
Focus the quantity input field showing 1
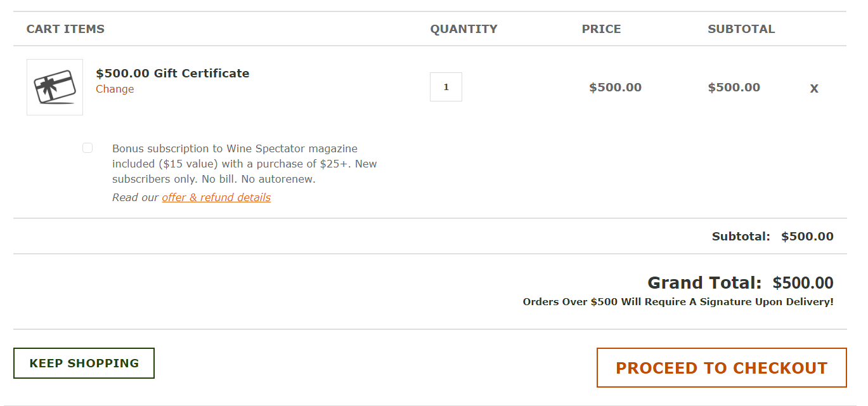click(x=446, y=87)
